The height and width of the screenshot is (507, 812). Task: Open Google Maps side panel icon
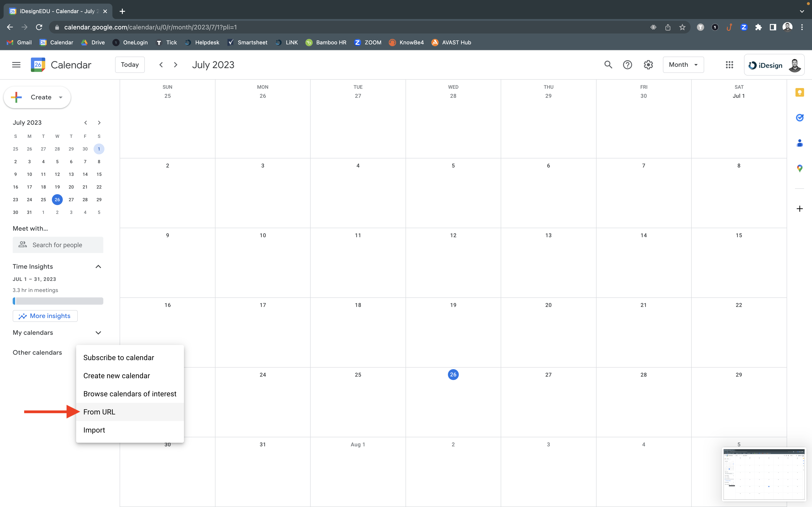pos(800,168)
